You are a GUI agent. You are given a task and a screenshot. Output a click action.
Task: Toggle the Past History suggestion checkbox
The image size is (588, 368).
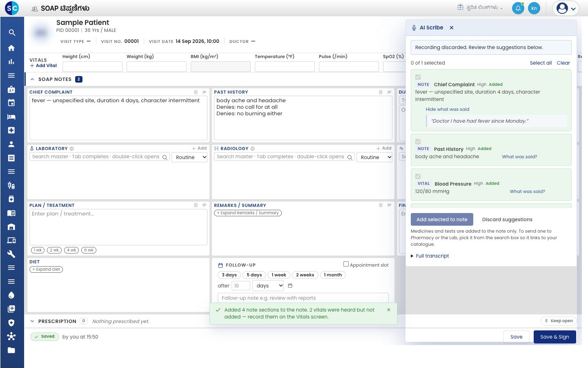click(418, 141)
